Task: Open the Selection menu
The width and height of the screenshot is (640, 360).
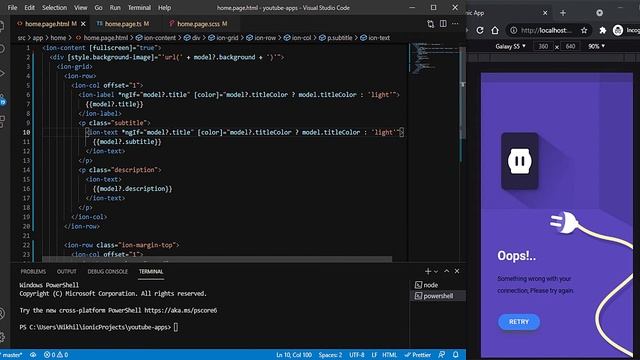Action: 54,7
